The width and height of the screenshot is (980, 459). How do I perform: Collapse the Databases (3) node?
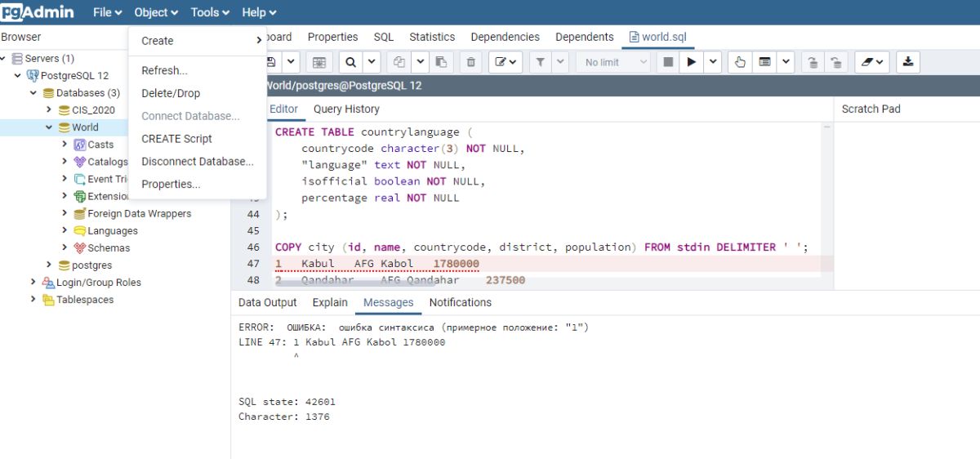point(33,93)
